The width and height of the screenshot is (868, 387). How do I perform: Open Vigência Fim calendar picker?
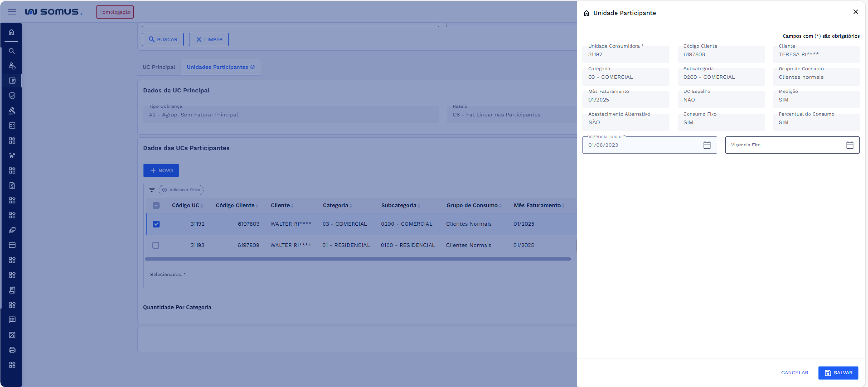click(x=849, y=145)
